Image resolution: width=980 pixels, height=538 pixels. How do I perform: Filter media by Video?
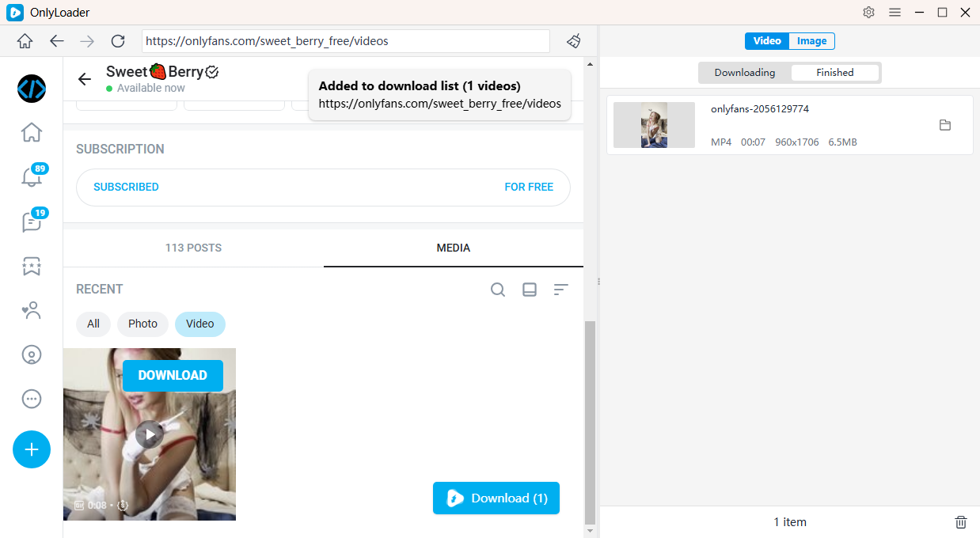[200, 324]
